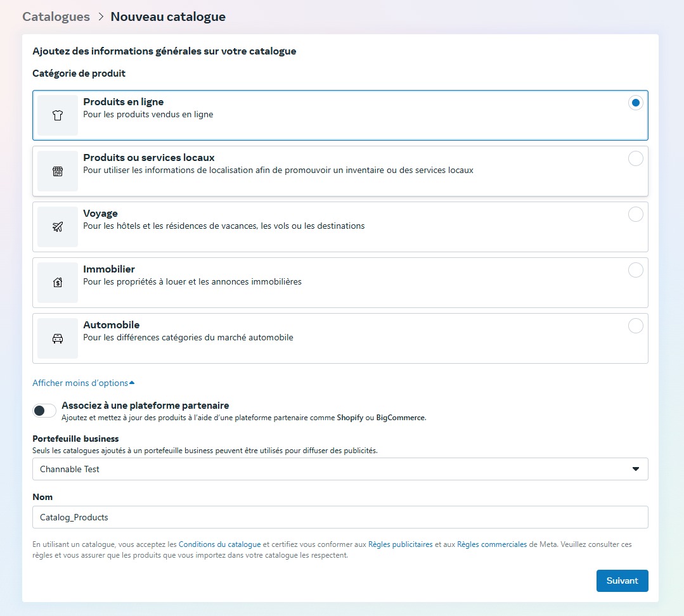The width and height of the screenshot is (684, 616).
Task: Click the Nom field label
Action: [42, 497]
